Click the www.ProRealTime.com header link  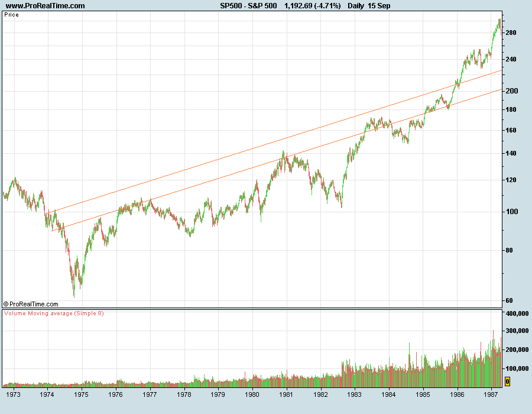click(45, 6)
